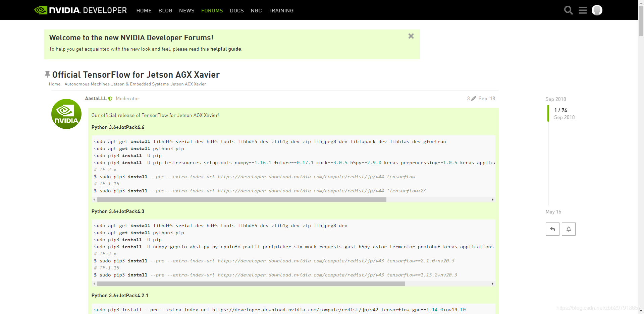Click the heading Python 3.6+JetPack4.2.1
644x314 pixels.
tap(120, 296)
